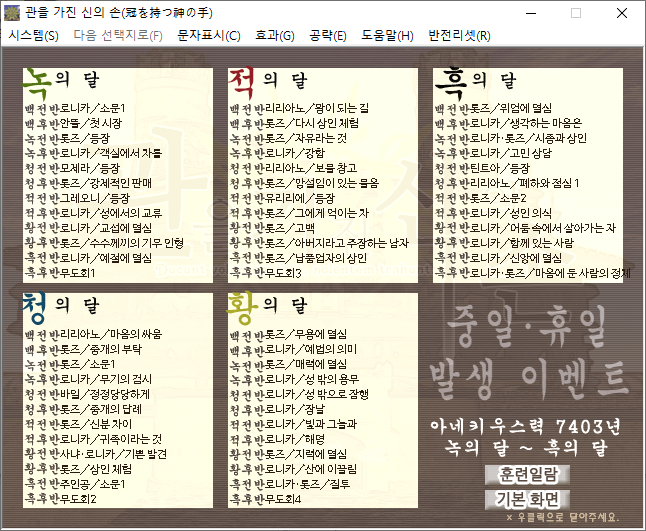
Task: Select 백전반 리리아노/왕이 되는 길 entry
Action: click(x=299, y=109)
